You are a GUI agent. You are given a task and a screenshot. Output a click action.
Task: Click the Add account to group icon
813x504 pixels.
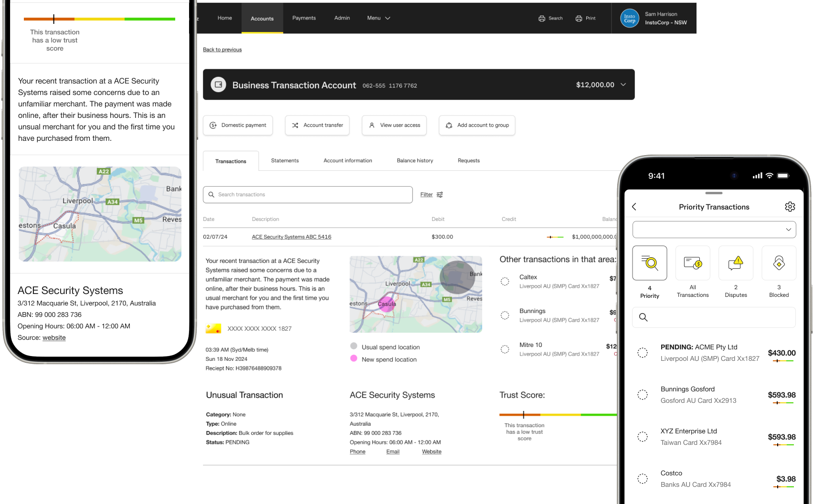(449, 126)
